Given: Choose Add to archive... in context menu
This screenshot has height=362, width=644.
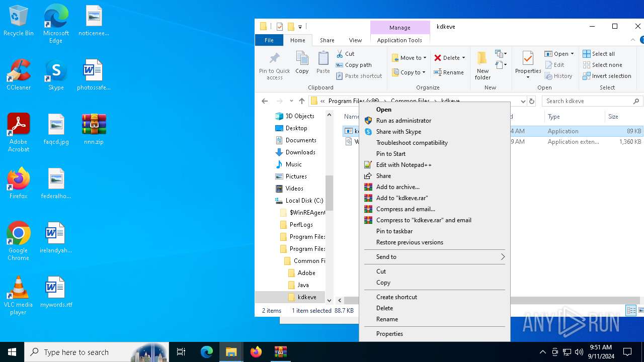Looking at the screenshot, I should (x=435, y=187).
